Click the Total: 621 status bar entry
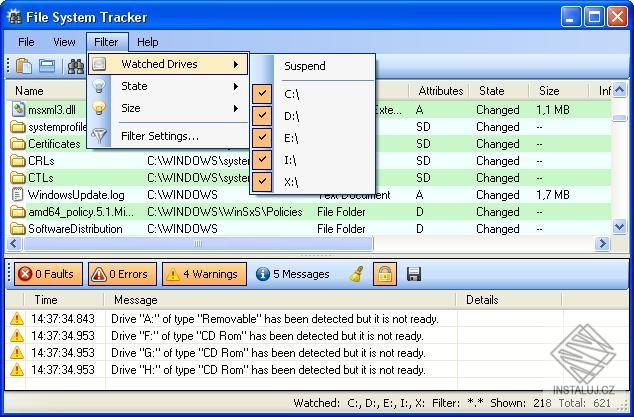This screenshot has height=417, width=634. point(585,403)
